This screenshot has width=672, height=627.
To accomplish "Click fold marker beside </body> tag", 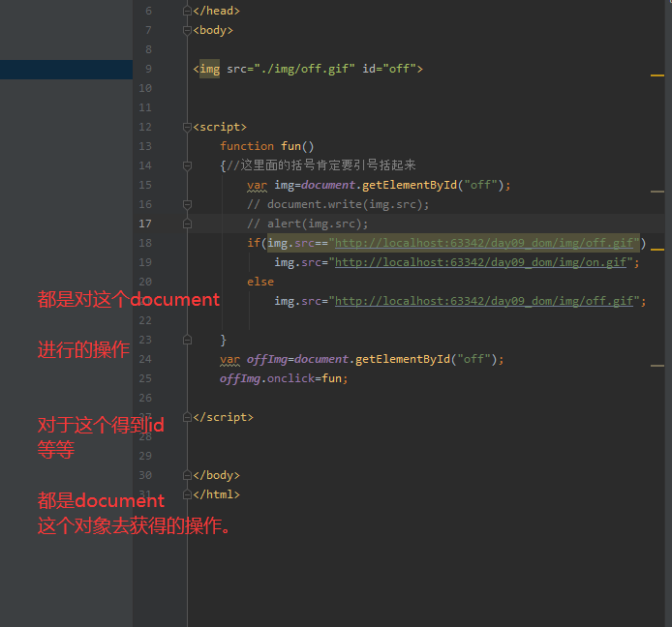I will 187,475.
